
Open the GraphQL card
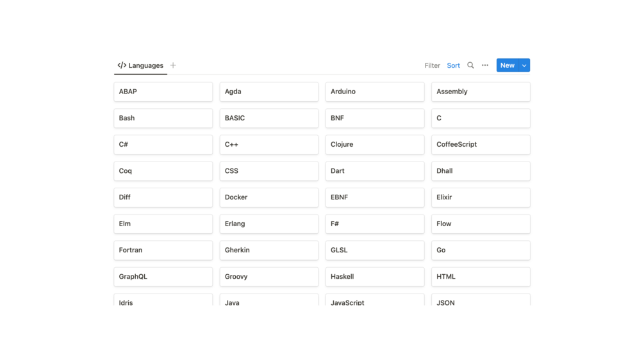click(x=163, y=277)
